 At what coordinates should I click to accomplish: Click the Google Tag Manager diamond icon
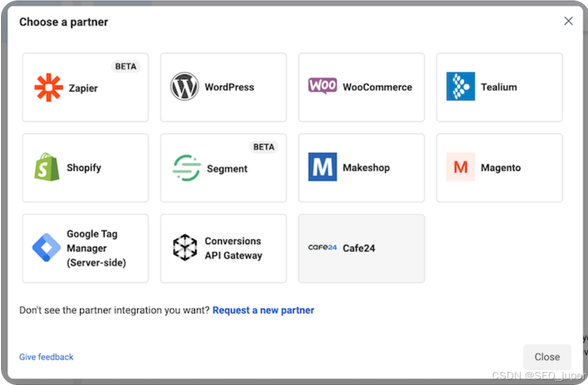coord(47,248)
